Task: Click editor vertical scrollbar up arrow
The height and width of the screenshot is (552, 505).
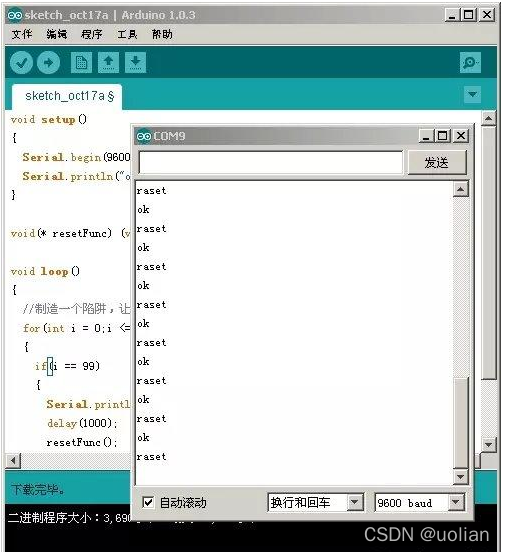Action: (x=488, y=118)
